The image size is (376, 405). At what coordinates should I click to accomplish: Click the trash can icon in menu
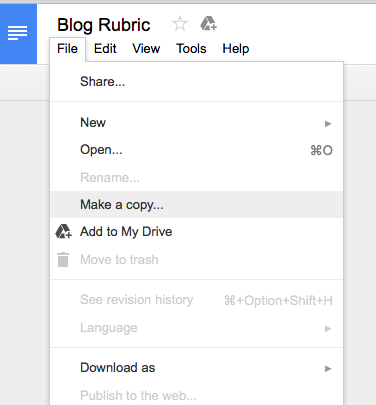click(63, 259)
